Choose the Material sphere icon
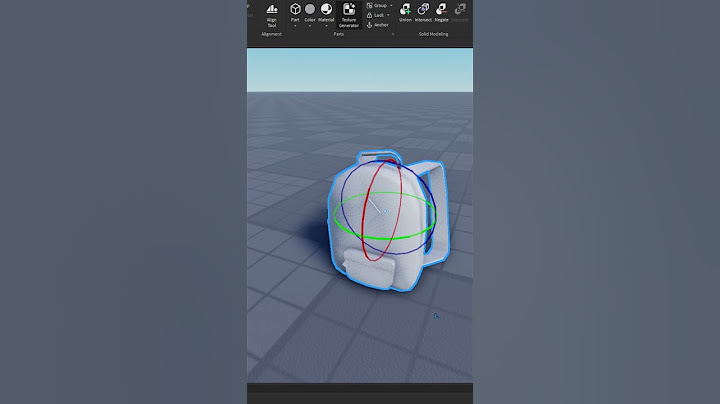Screen dimensions: 720x404 click(326, 9)
